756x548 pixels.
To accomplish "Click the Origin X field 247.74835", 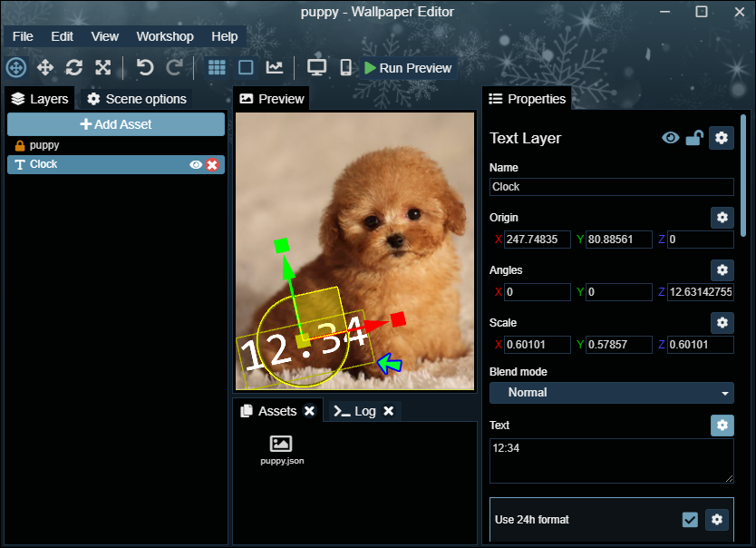I will (538, 240).
